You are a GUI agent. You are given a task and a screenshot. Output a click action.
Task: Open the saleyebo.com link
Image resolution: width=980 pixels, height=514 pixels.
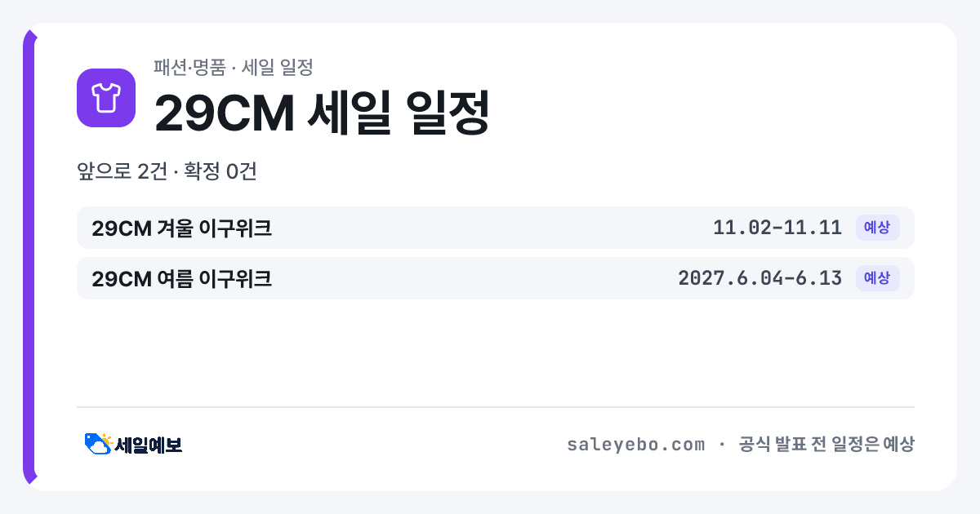pyautogui.click(x=635, y=445)
